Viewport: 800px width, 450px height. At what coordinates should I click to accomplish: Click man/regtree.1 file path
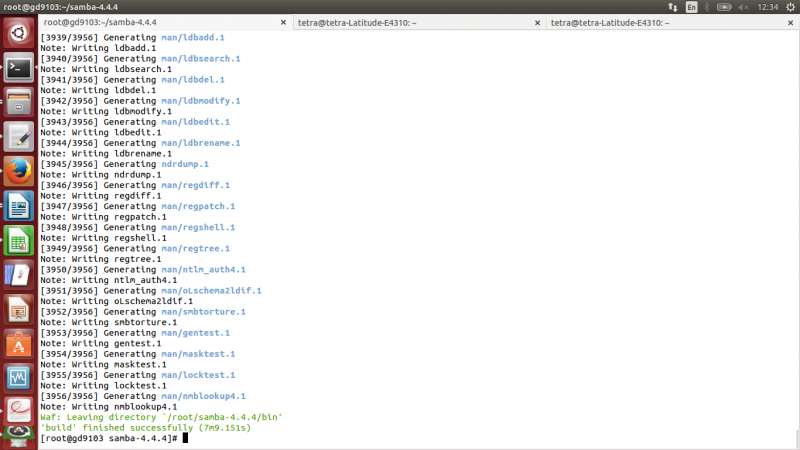pos(195,248)
